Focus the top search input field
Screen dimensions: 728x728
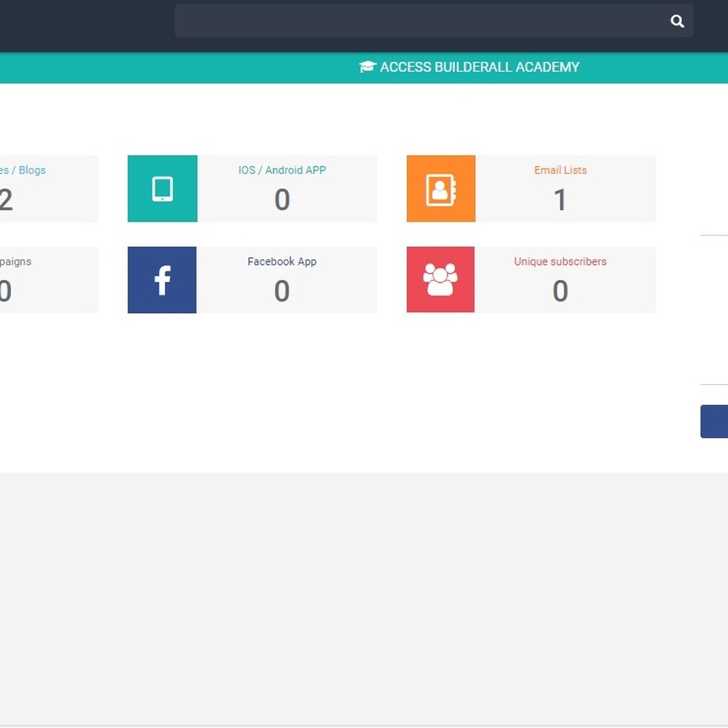419,21
